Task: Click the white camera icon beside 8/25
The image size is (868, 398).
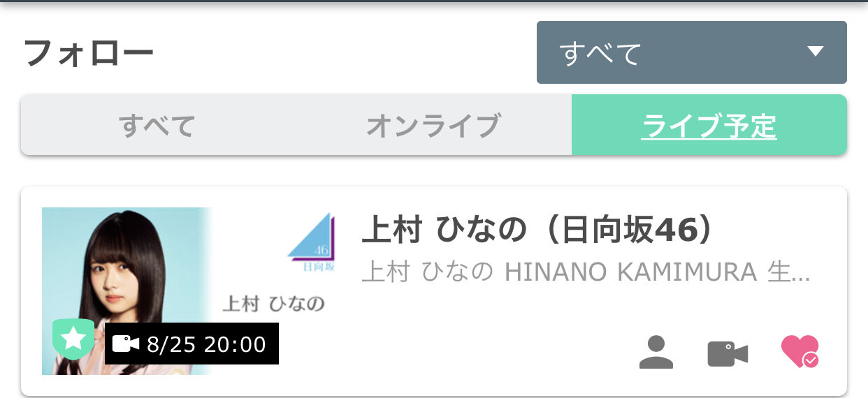Action: (x=126, y=344)
